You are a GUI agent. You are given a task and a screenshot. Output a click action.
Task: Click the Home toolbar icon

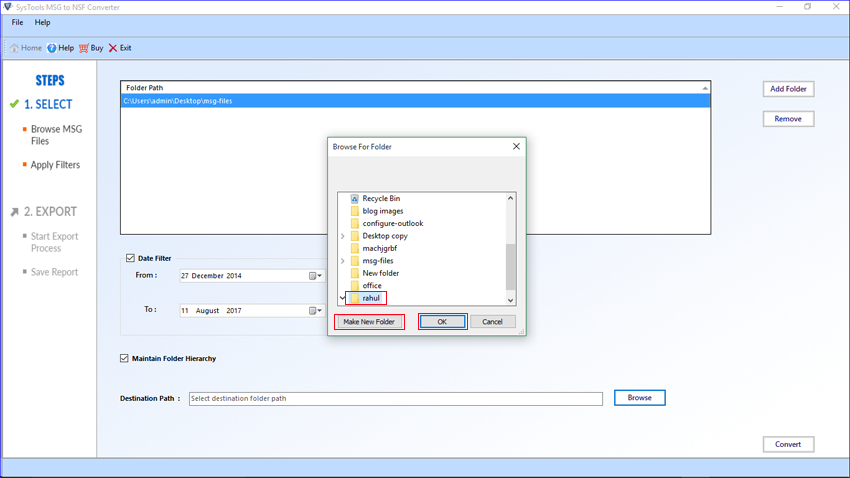[15, 48]
